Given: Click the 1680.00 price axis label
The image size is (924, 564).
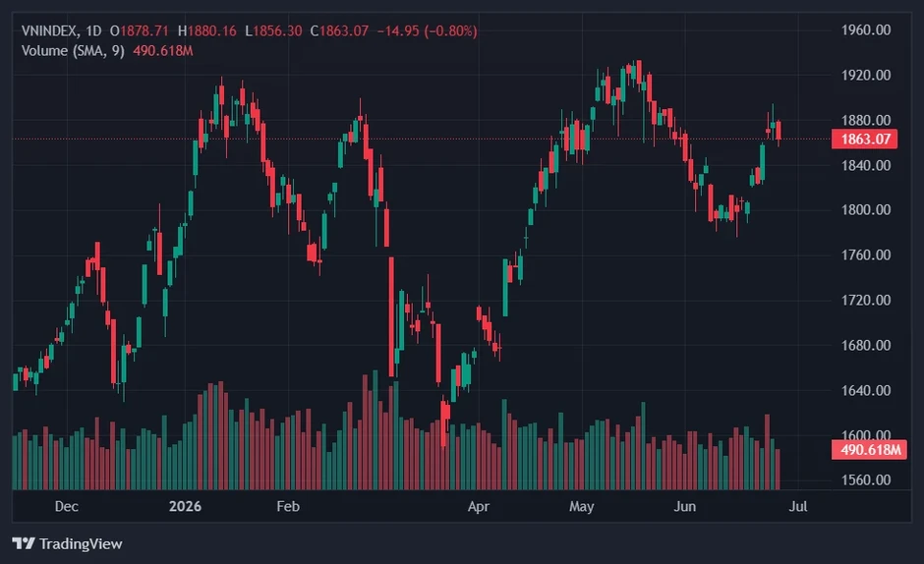Looking at the screenshot, I should (866, 345).
